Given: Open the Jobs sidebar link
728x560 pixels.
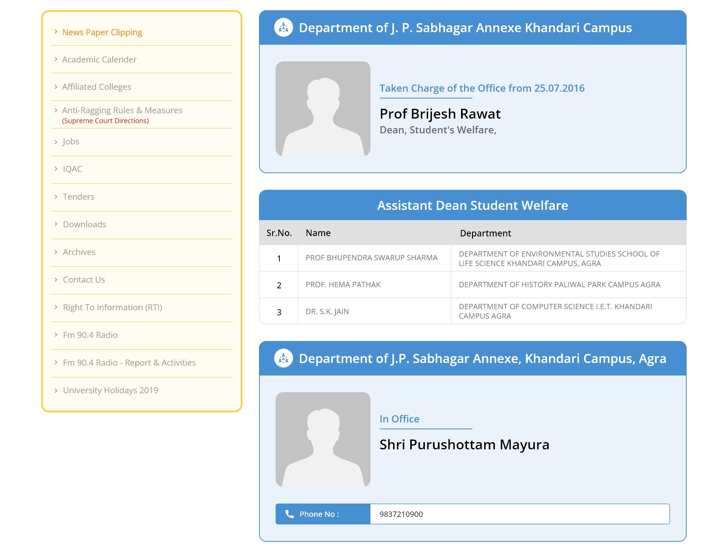Looking at the screenshot, I should (71, 141).
